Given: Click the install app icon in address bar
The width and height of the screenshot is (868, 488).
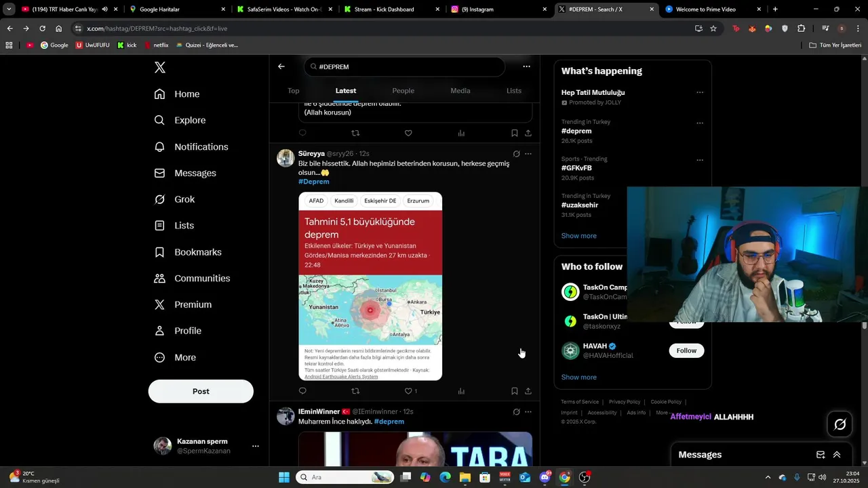Looking at the screenshot, I should coord(698,28).
